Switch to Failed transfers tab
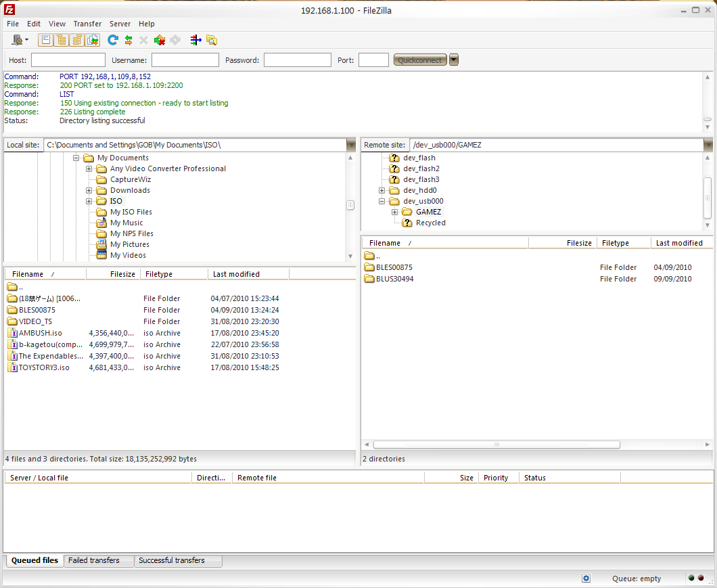The image size is (717, 588). click(94, 560)
